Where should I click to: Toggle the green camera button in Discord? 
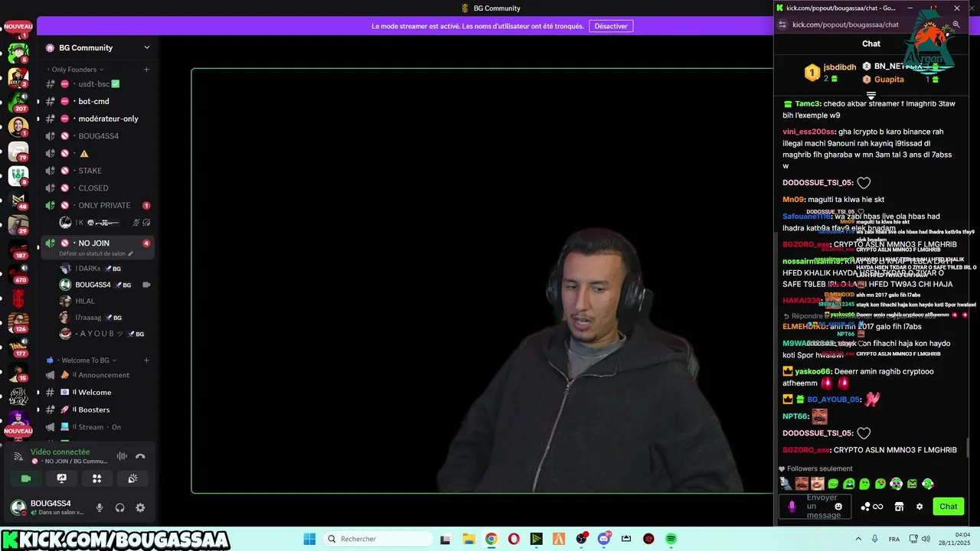[26, 478]
